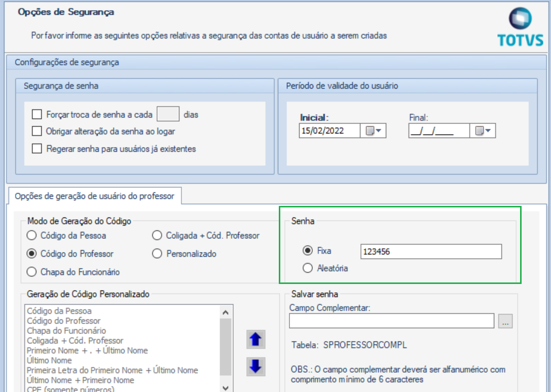551x392 pixels.
Task: Click list scrollbar down arrow
Action: (226, 388)
